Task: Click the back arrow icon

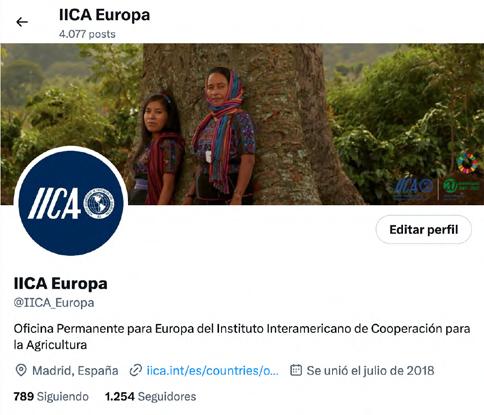Action: [x=22, y=22]
